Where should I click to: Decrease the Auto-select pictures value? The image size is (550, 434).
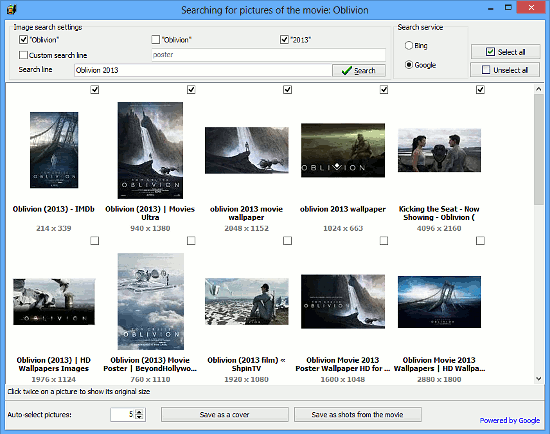coord(139,417)
